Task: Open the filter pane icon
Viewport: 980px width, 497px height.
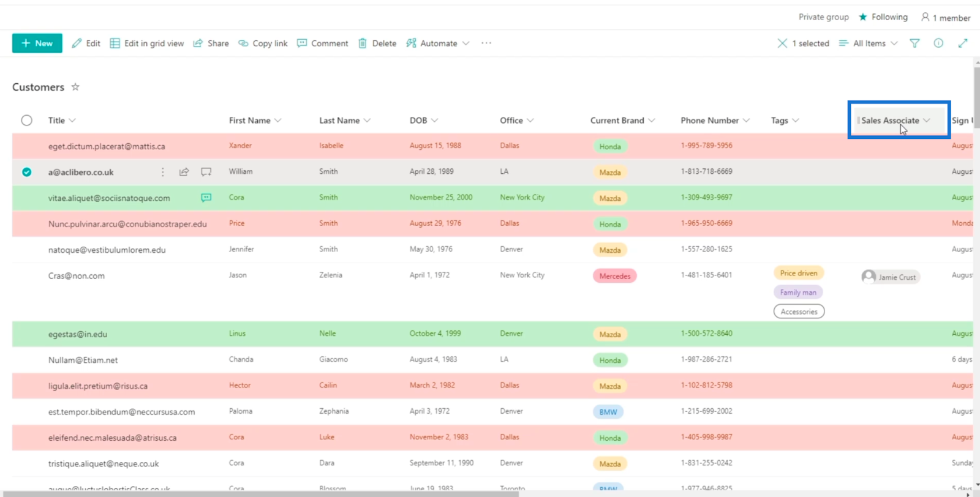Action: point(914,43)
